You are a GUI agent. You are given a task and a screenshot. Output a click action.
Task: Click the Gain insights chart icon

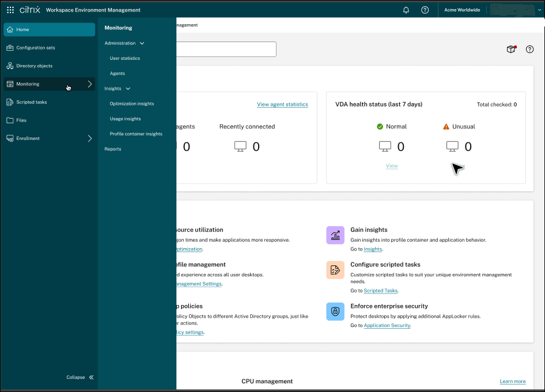335,235
